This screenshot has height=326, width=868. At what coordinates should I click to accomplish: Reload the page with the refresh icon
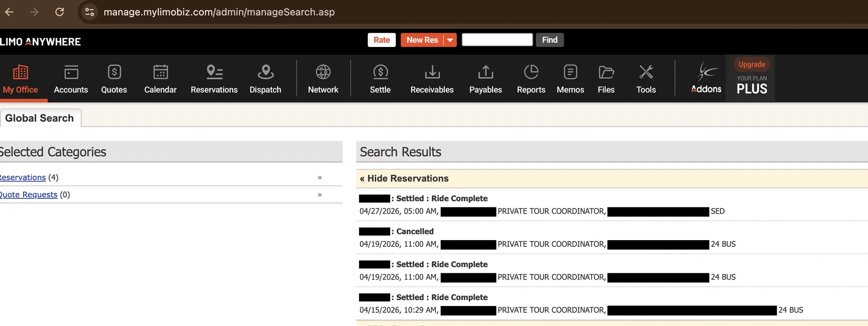click(60, 12)
